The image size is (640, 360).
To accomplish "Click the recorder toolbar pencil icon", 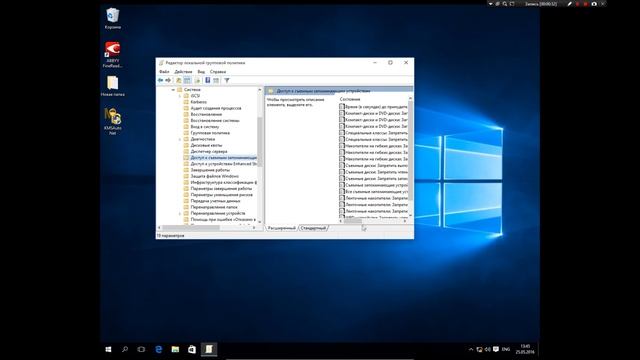I will tap(569, 4).
